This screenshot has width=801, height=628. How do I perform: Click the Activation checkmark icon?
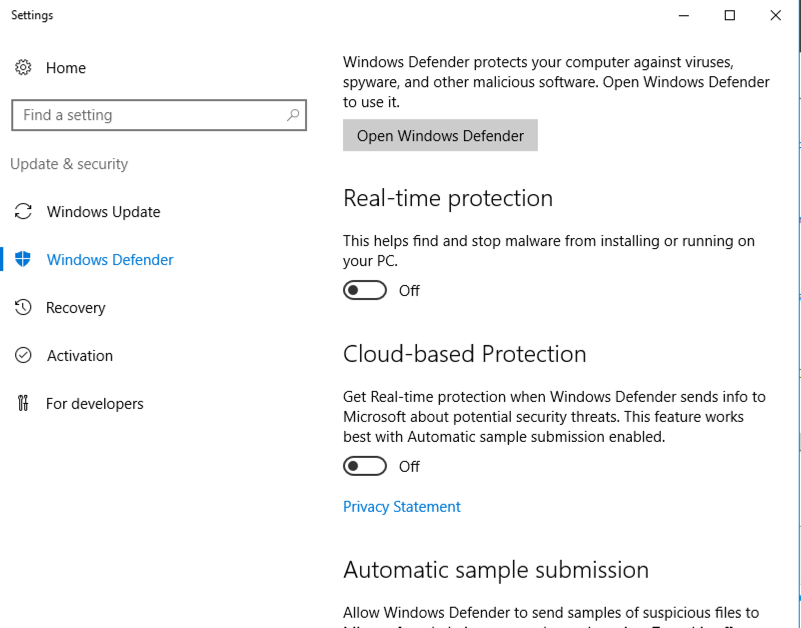pyautogui.click(x=23, y=356)
